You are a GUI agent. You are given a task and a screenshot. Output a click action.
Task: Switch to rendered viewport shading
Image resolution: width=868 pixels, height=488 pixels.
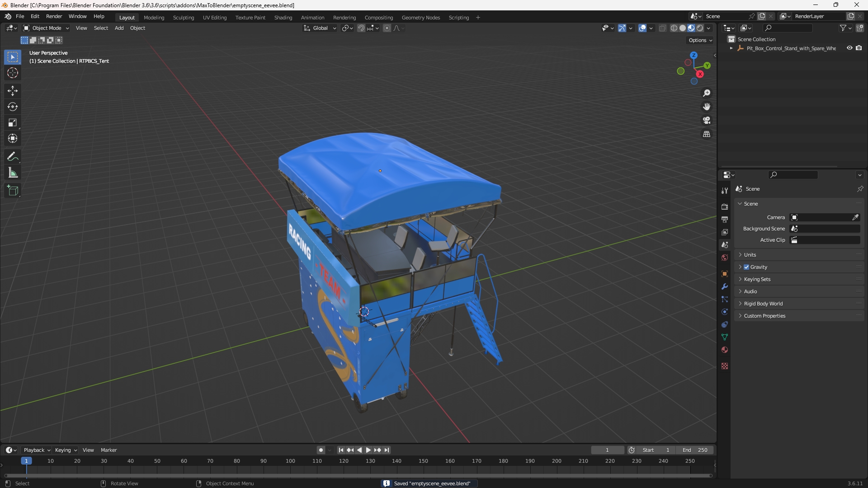coord(700,28)
